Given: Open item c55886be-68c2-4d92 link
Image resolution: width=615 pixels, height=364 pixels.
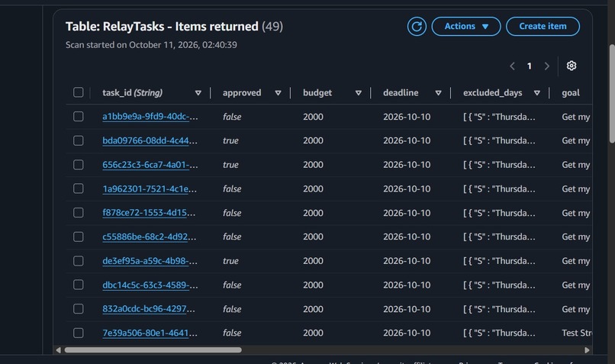Looking at the screenshot, I should point(150,237).
